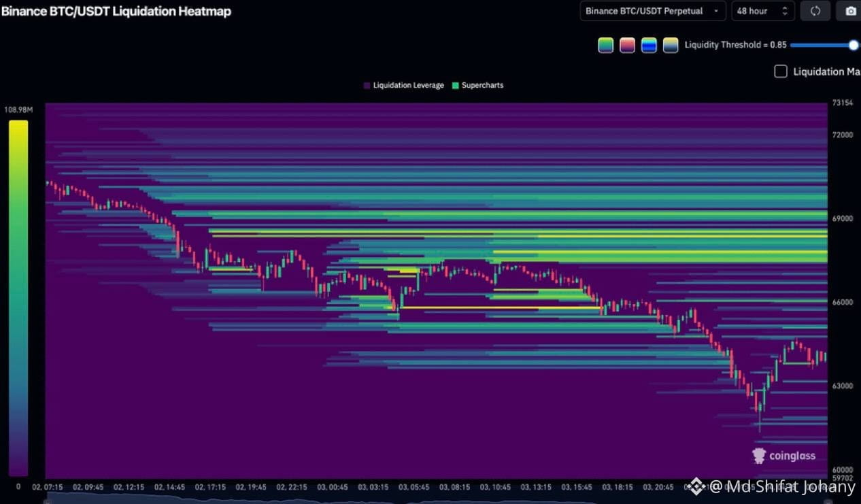
Task: Click the 03, 13:15 time axis label
Action: (x=536, y=488)
